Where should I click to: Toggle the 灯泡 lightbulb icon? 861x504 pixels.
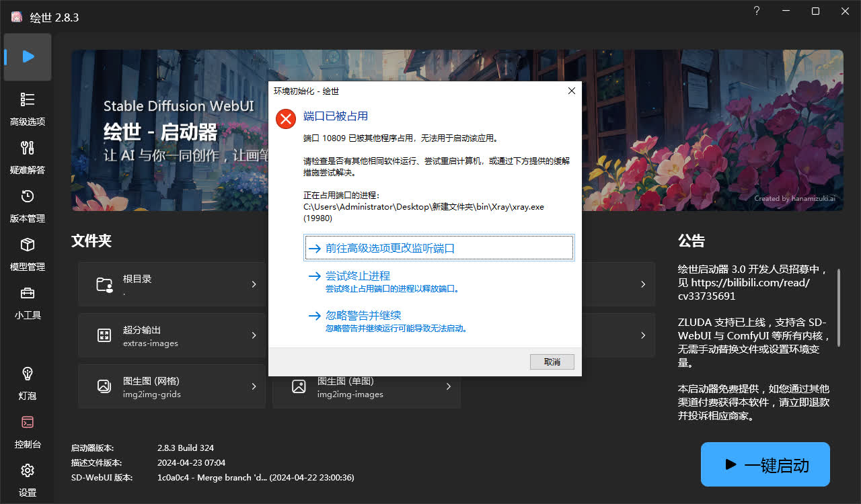click(x=28, y=374)
